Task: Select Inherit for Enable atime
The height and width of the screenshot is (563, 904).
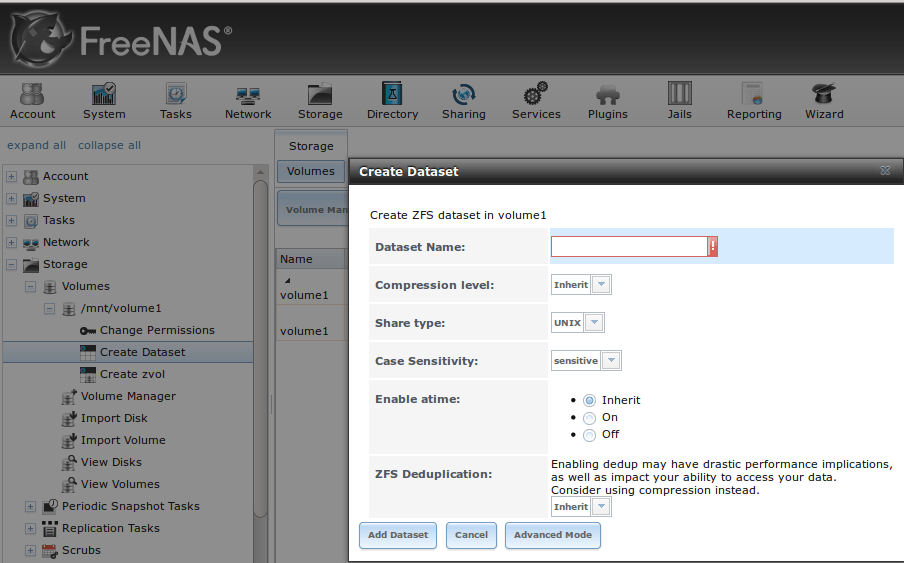Action: tap(589, 400)
